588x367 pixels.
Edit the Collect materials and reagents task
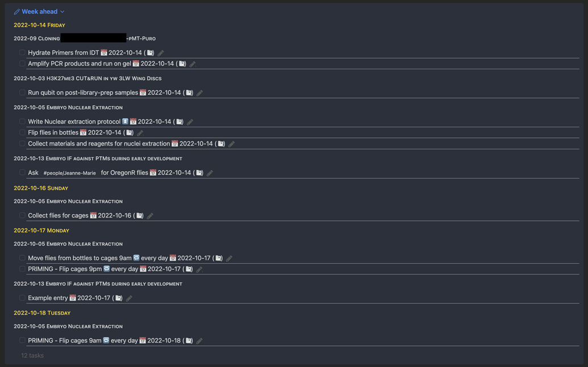pyautogui.click(x=232, y=144)
